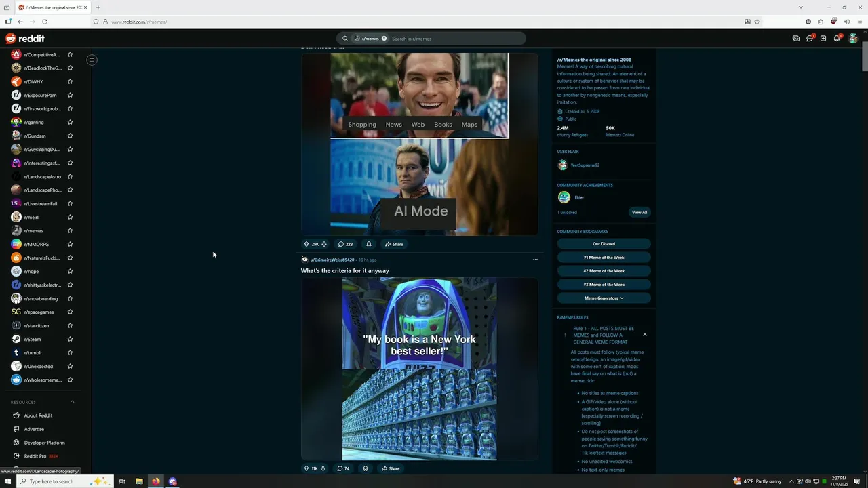Toggle favorite star for r/MMORPG
The height and width of the screenshot is (488, 868).
[70, 244]
